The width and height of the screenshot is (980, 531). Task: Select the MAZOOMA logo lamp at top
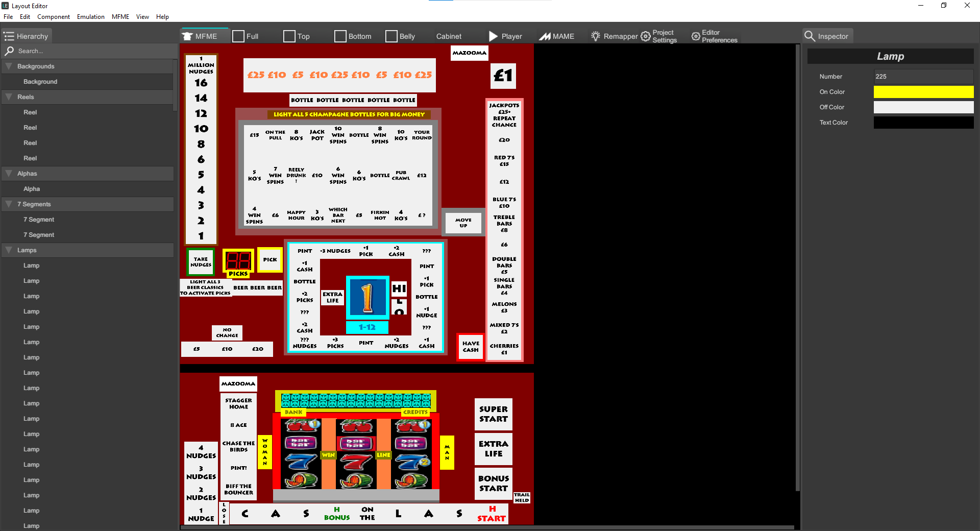click(470, 53)
